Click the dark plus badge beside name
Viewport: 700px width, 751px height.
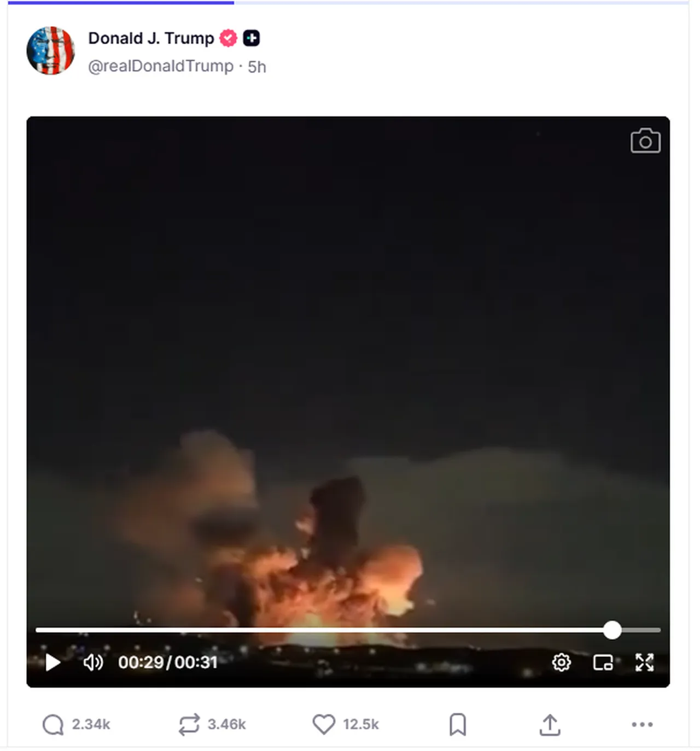point(252,38)
